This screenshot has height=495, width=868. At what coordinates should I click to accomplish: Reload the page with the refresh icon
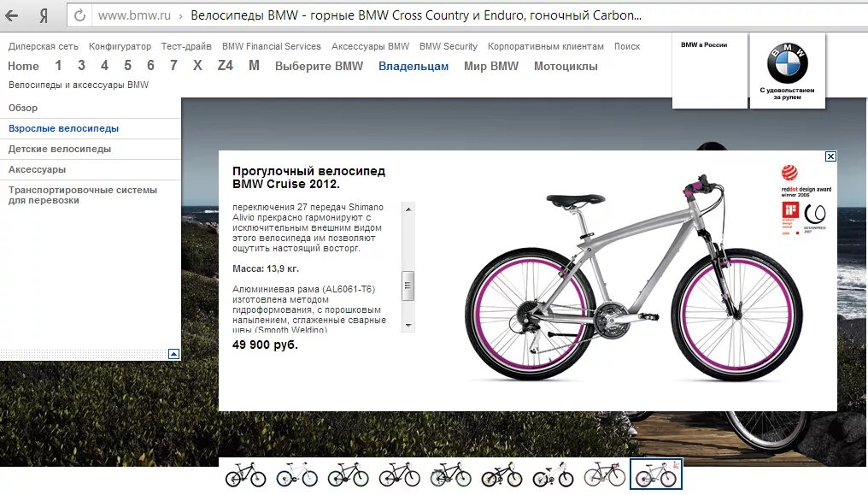pos(79,15)
